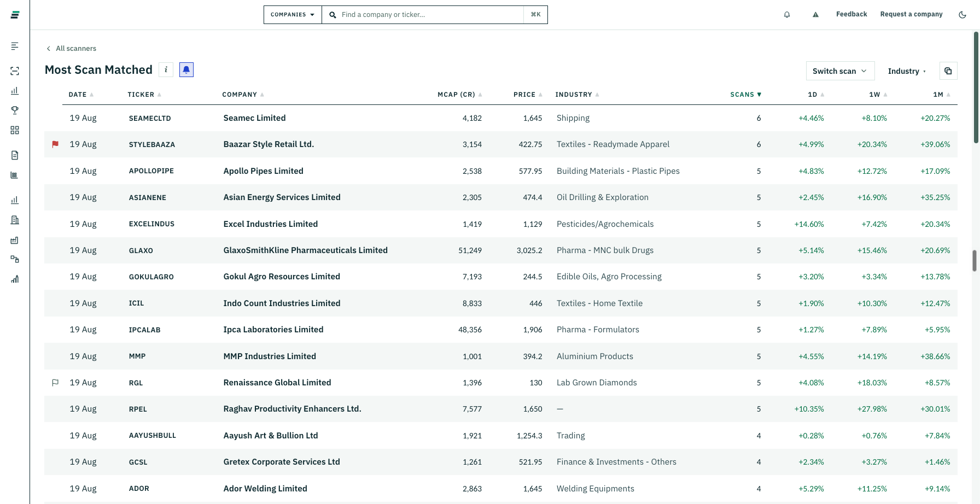Screen dimensions: 980x504
Task: Sort by INDUSTRY column header
Action: click(577, 95)
